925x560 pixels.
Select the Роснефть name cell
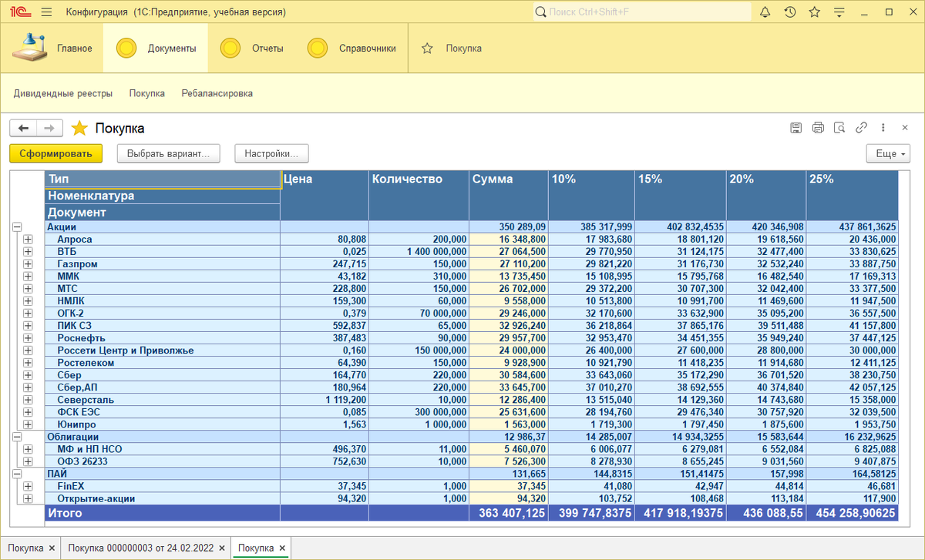point(163,338)
